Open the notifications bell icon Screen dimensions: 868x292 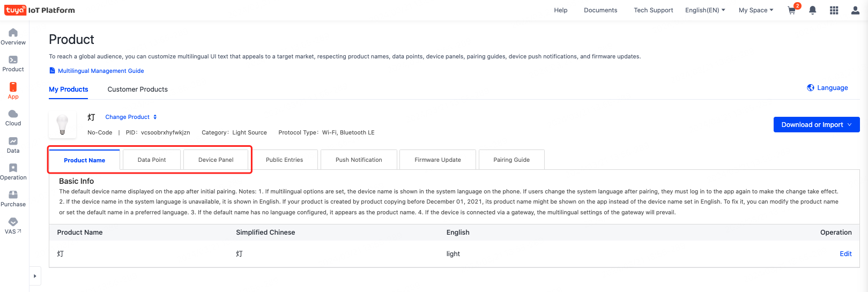[x=813, y=10]
